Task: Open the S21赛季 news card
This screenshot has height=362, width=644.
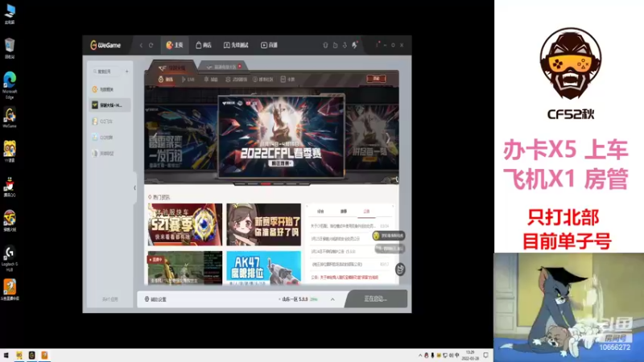Action: click(x=185, y=224)
